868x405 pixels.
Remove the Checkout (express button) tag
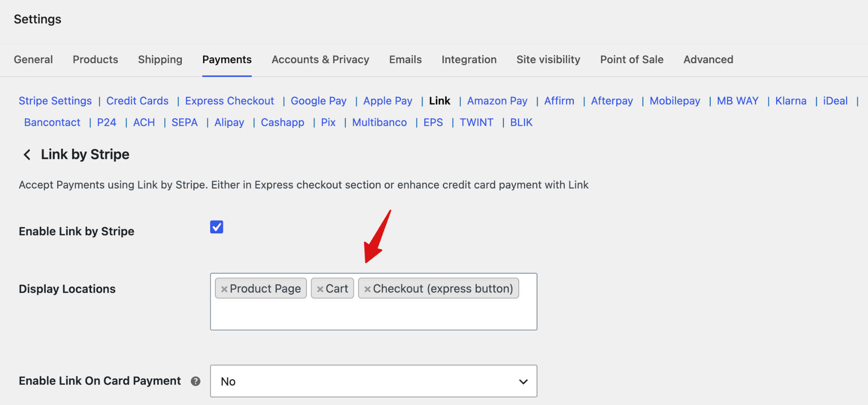pos(367,289)
